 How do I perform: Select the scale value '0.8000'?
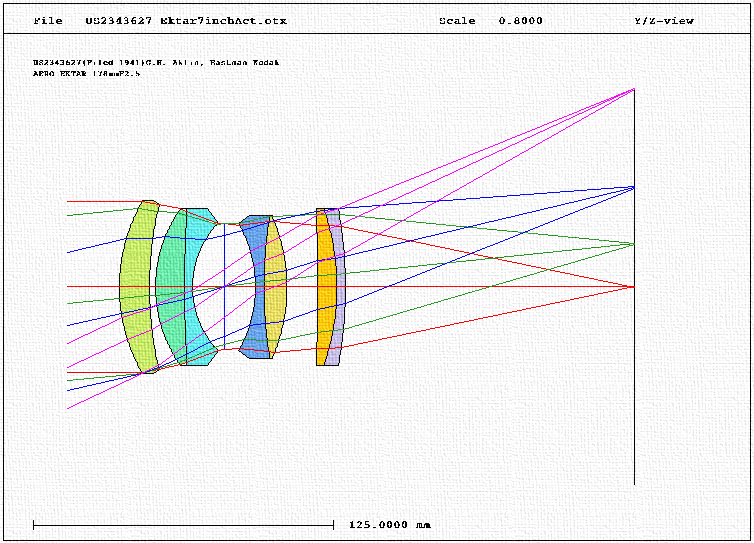click(520, 21)
